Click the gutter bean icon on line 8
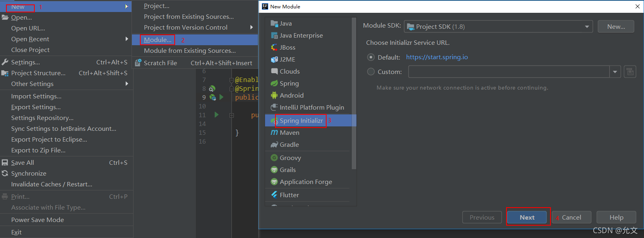This screenshot has width=644, height=238. (212, 88)
